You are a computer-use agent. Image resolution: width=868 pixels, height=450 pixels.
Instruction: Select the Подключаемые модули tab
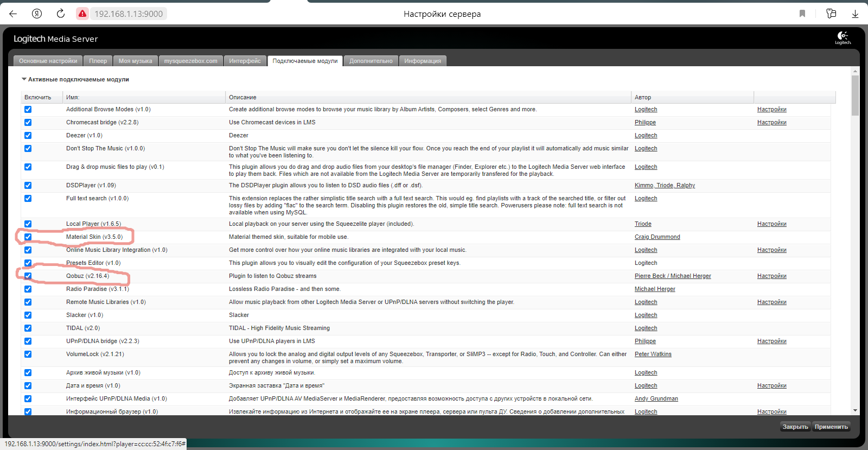pyautogui.click(x=305, y=61)
